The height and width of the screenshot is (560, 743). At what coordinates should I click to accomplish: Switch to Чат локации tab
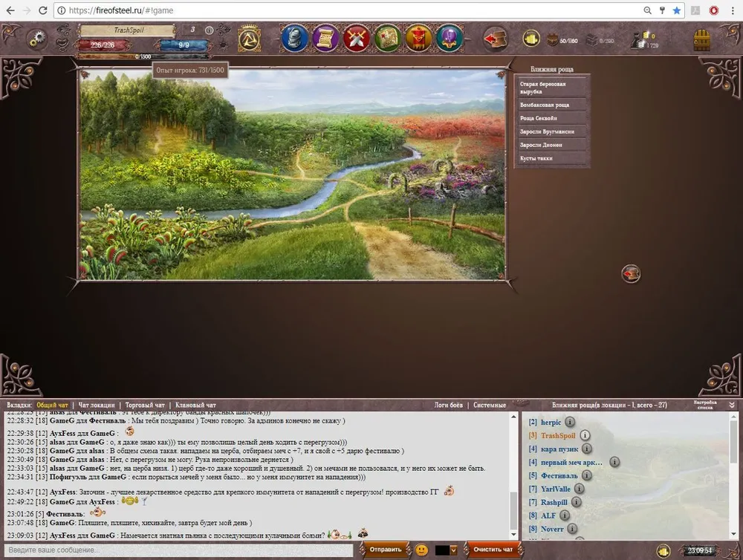tap(97, 405)
